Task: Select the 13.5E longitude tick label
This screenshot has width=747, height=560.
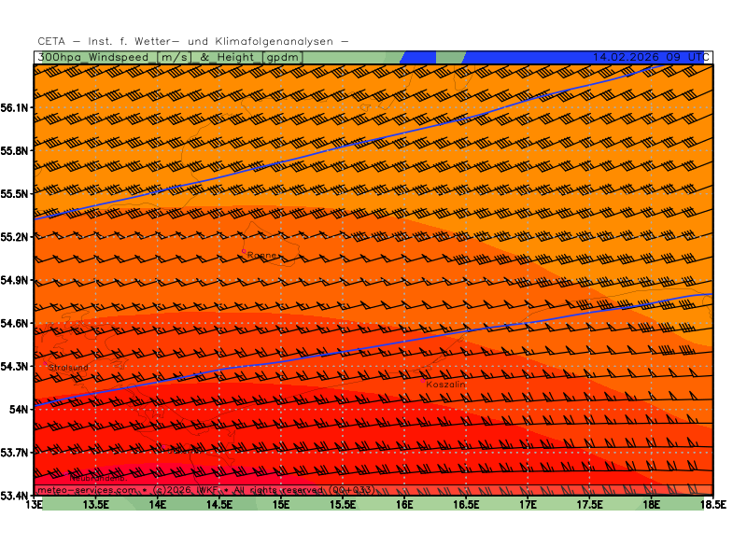Action: [x=96, y=504]
